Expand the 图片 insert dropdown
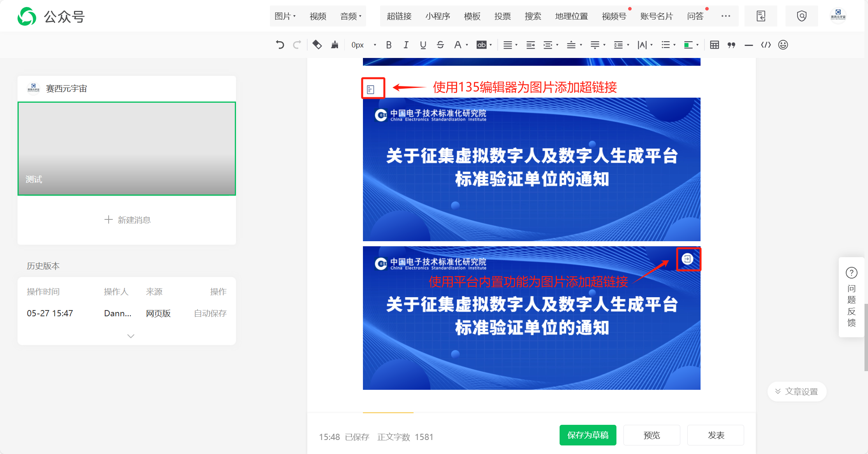This screenshot has width=868, height=454. click(x=285, y=16)
